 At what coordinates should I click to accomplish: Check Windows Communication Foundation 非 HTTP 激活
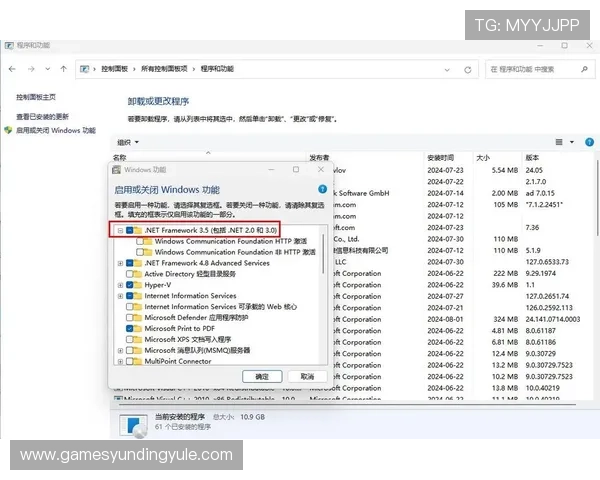[x=140, y=252]
